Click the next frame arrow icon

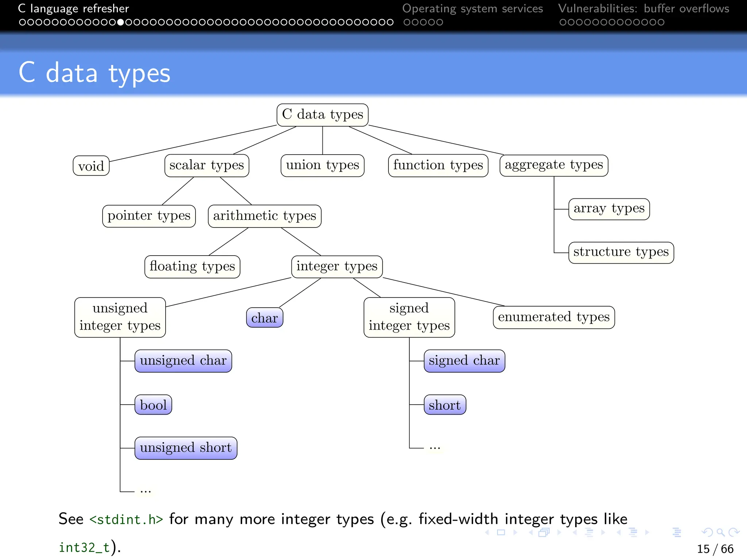tap(559, 533)
